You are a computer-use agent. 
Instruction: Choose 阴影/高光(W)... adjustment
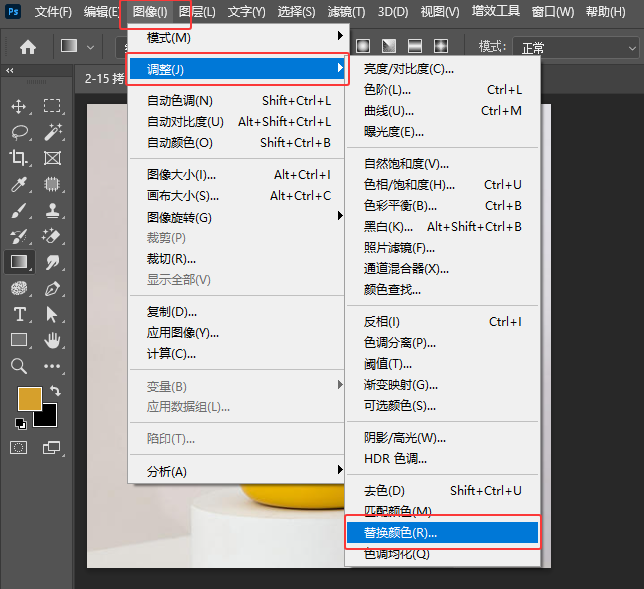[442, 438]
